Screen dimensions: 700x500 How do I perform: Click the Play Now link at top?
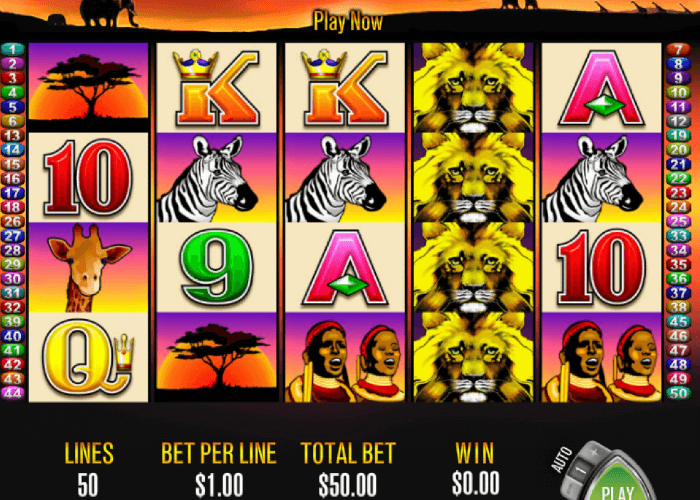348,21
